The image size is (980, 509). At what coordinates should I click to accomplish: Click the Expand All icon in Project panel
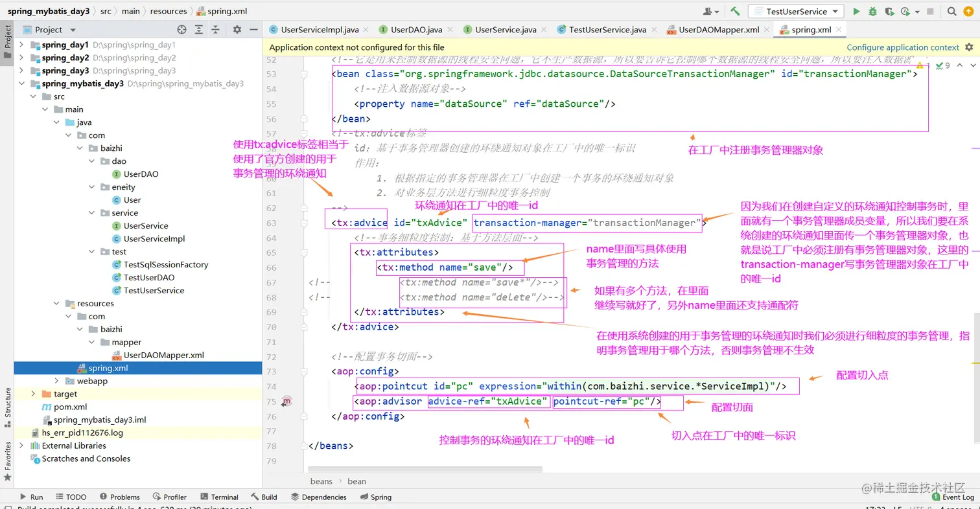pos(199,30)
